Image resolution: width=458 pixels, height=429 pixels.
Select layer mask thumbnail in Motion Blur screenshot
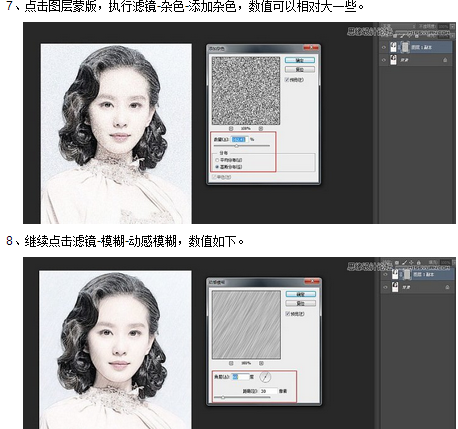coord(407,274)
